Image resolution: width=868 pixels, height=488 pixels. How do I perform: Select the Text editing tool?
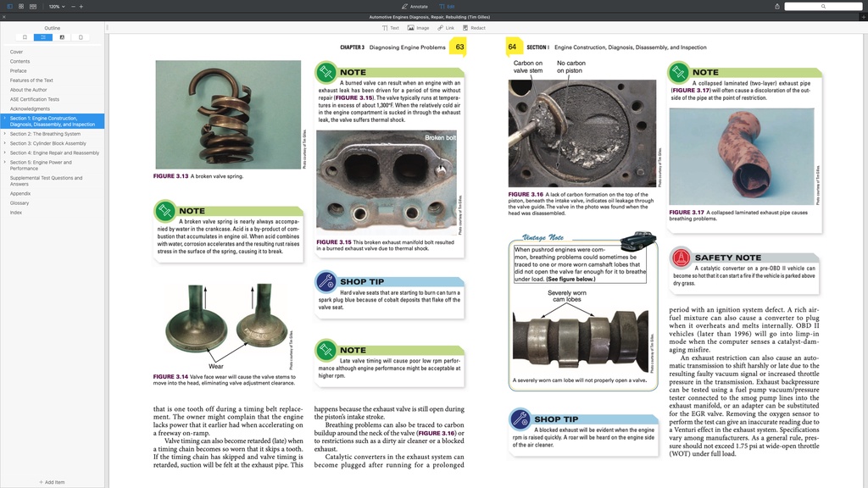388,28
